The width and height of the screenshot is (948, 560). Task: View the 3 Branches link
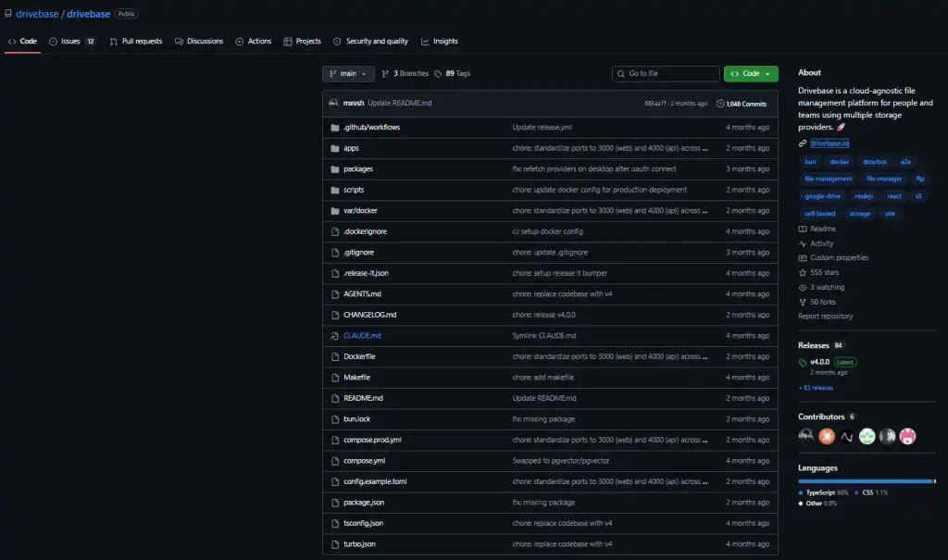[405, 74]
